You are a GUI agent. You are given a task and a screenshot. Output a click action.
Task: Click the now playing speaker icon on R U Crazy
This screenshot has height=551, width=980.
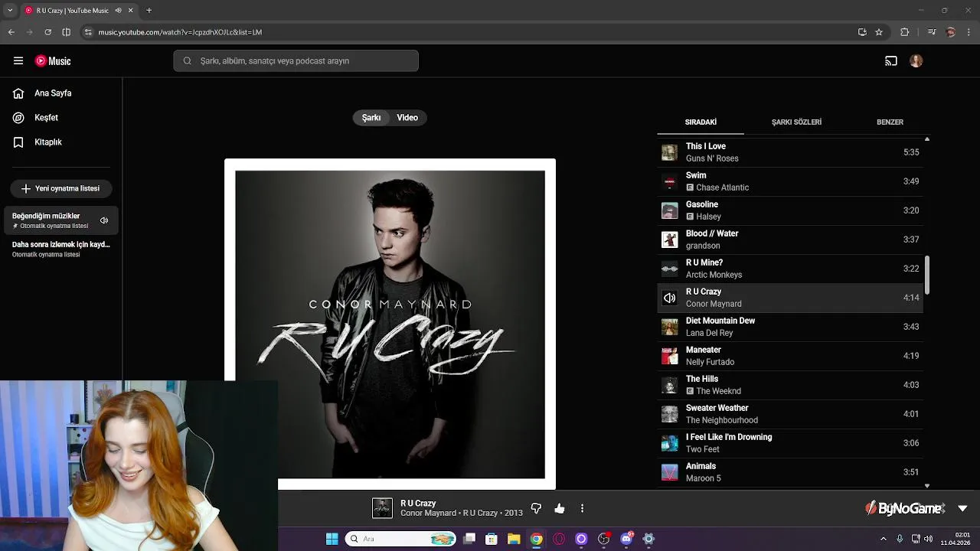coord(670,298)
